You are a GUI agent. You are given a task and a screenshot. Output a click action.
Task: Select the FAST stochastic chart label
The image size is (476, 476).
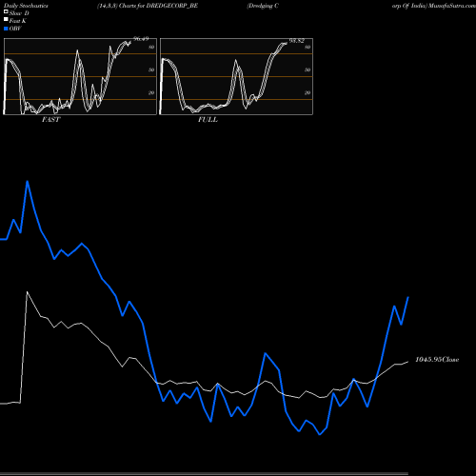[x=50, y=120]
